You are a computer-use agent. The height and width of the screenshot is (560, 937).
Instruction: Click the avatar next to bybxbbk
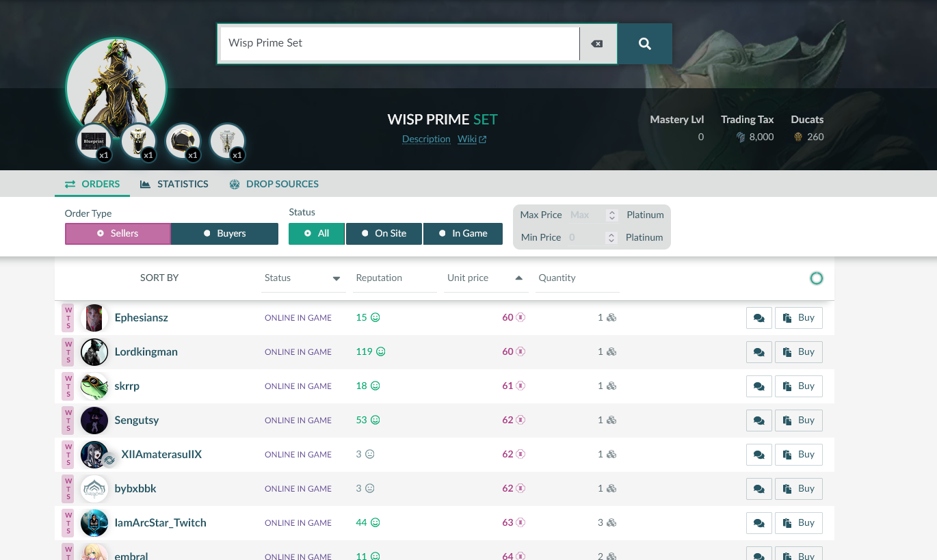click(94, 489)
